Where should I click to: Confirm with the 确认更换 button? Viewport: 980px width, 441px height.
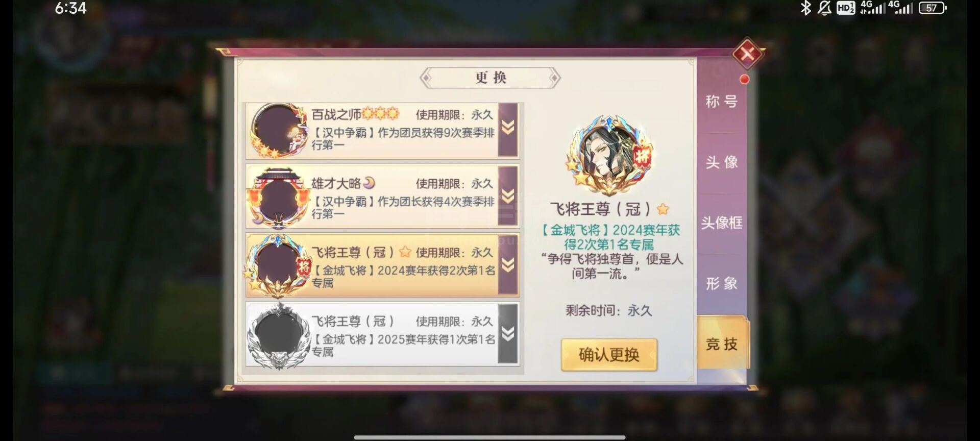[609, 355]
